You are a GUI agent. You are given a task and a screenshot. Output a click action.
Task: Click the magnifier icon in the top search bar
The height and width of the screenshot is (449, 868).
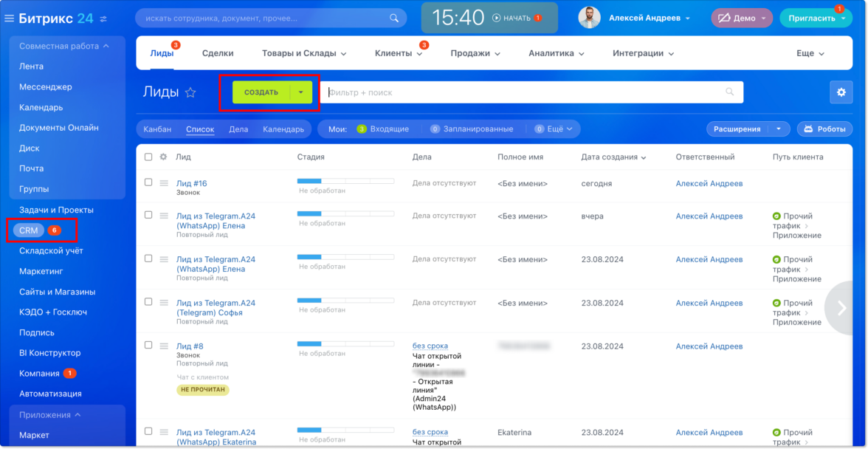point(395,18)
